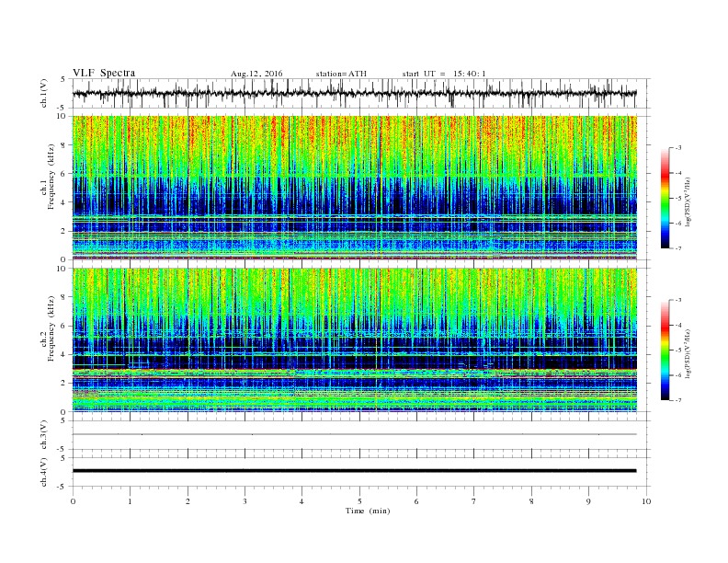Click the time axis tick label "3"
728x563 pixels.
[x=245, y=501]
